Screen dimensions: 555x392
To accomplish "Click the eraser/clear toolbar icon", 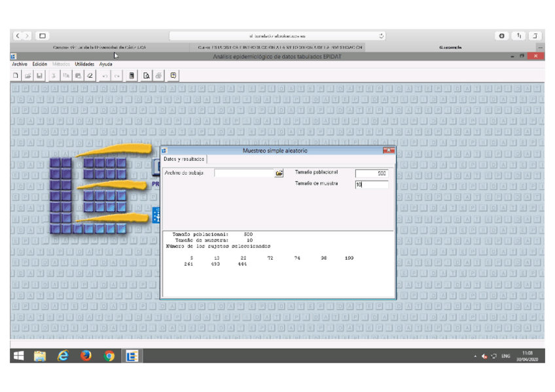I will coord(90,76).
